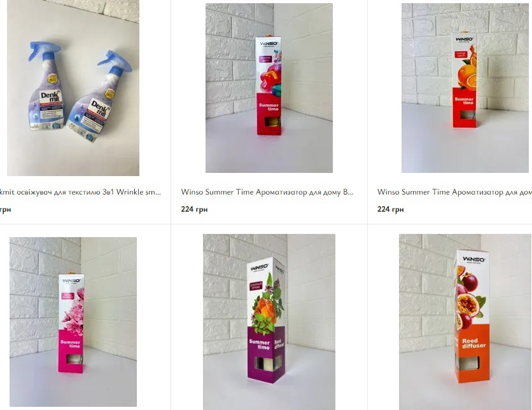Image resolution: width=532 pixels, height=410 pixels.
Task: Click the 224 грн price under the orange splash diffuser
Action: tap(391, 209)
